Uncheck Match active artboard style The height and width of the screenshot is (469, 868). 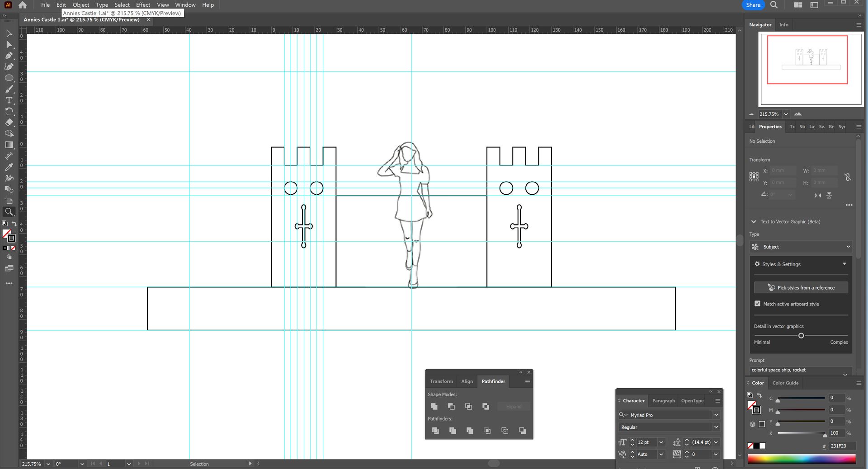tap(757, 304)
